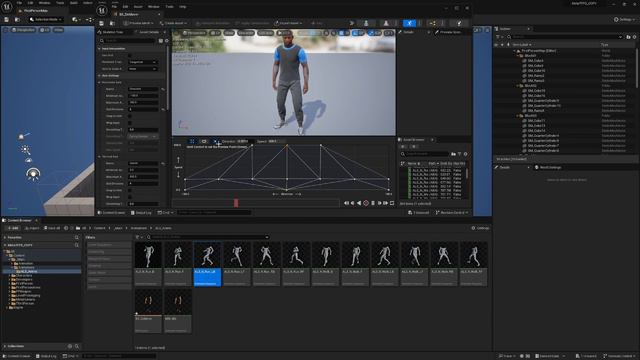Viewport: 640px width, 360px height.
Task: Toggle sample labels in blend space graph
Action: 203,141
